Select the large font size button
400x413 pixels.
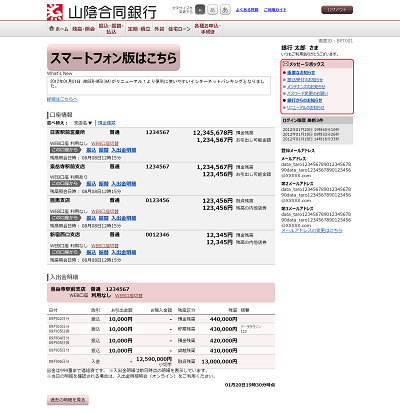(x=225, y=10)
